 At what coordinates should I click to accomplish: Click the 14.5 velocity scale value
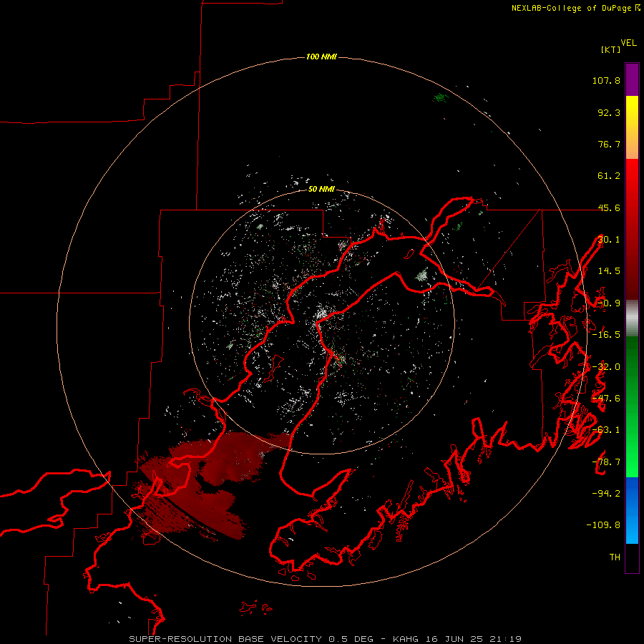pyautogui.click(x=609, y=271)
